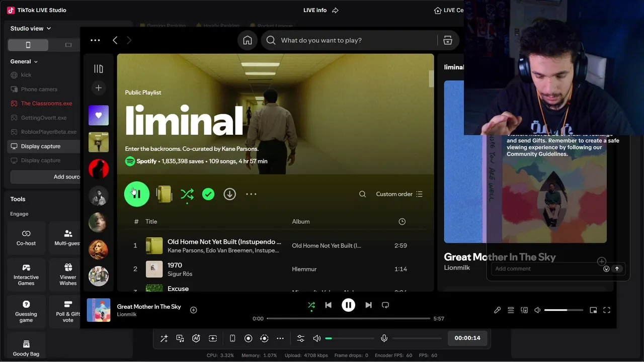
Task: Pause playback in the bottom player bar
Action: pos(348,305)
